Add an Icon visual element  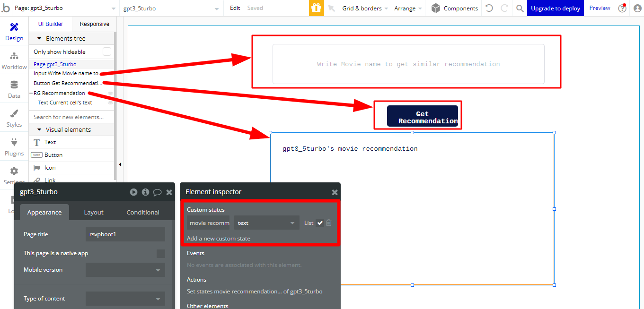point(71,168)
